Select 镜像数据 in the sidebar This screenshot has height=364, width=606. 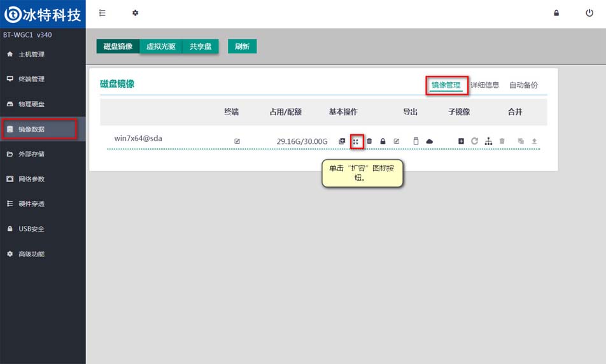pyautogui.click(x=43, y=129)
